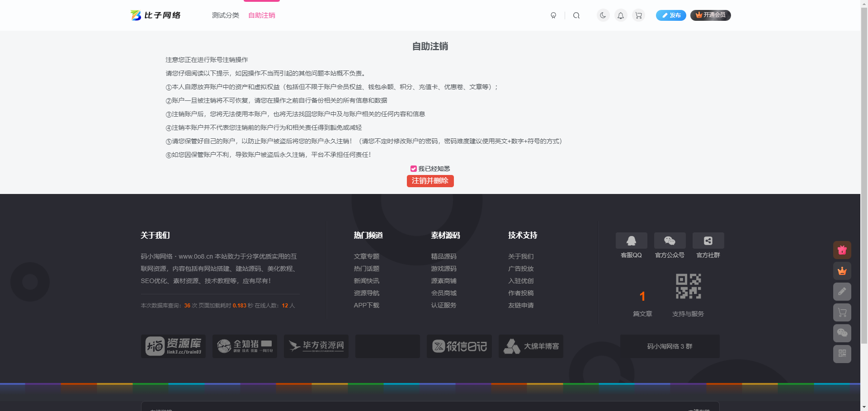Click the medal badge icon near the search
Viewport: 868px width, 411px height.
(553, 15)
